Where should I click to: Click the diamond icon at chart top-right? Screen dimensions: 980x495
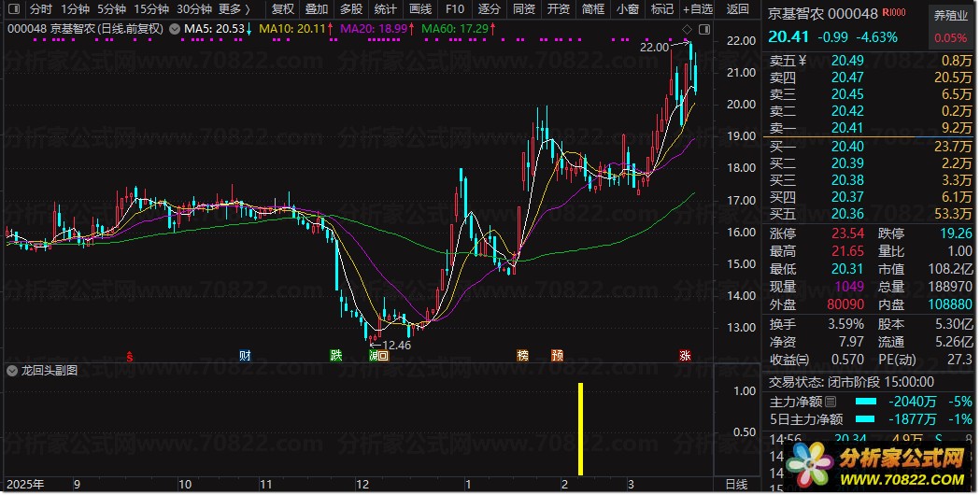click(687, 28)
